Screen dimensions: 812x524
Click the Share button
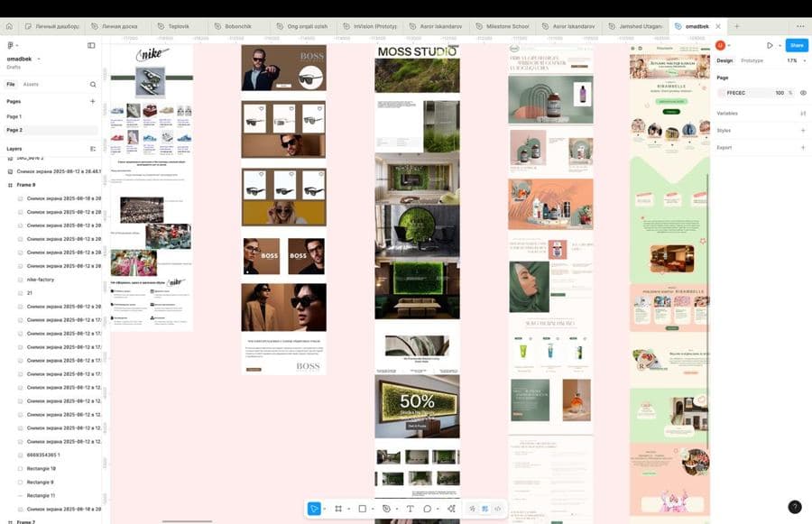tap(797, 46)
